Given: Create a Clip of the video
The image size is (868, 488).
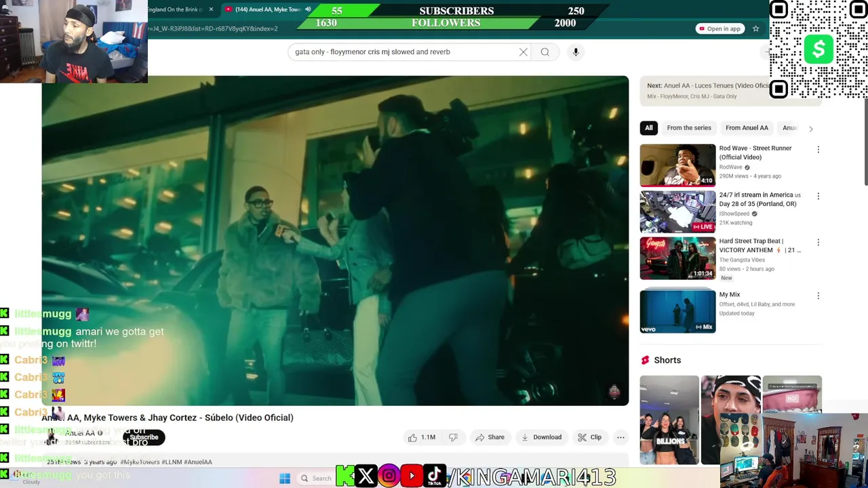Looking at the screenshot, I should point(589,437).
